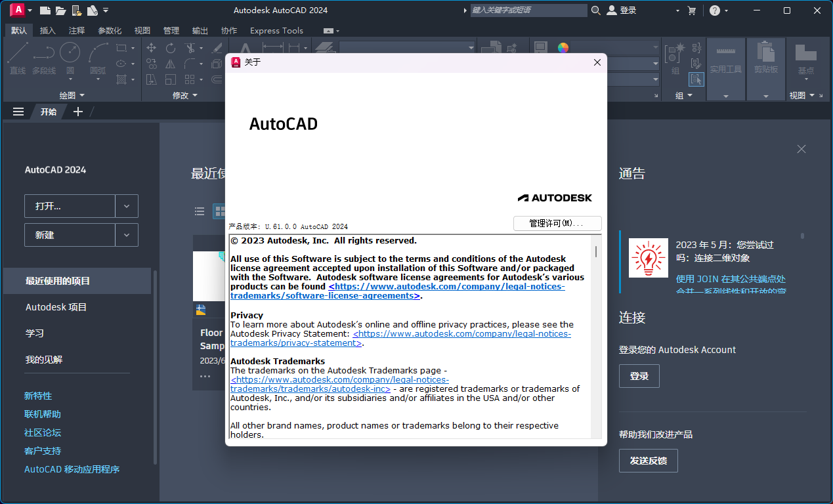Viewport: 833px width, 504px height.
Task: Click the 发送反馈 button
Action: click(x=648, y=461)
